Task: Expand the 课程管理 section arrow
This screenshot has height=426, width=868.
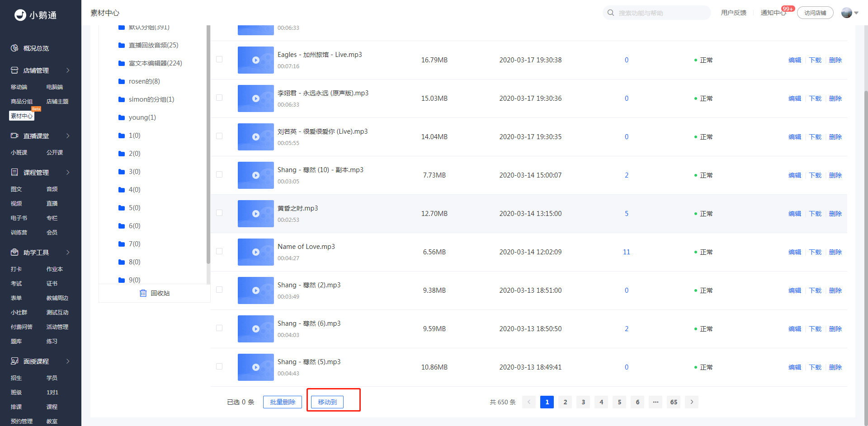Action: click(68, 172)
